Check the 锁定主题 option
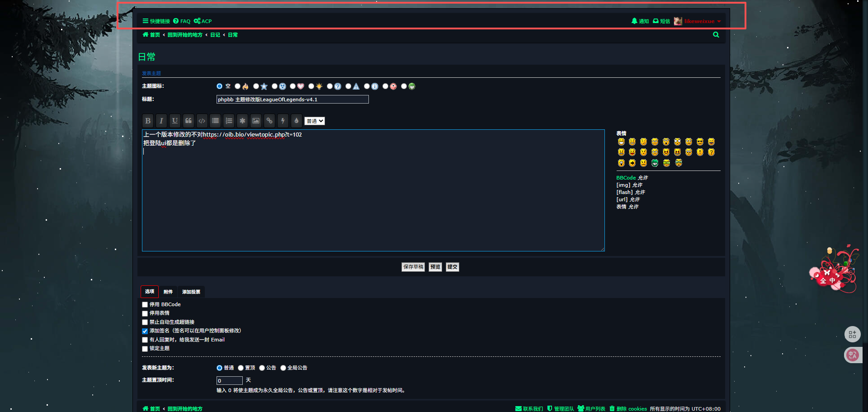868x412 pixels. coord(145,349)
